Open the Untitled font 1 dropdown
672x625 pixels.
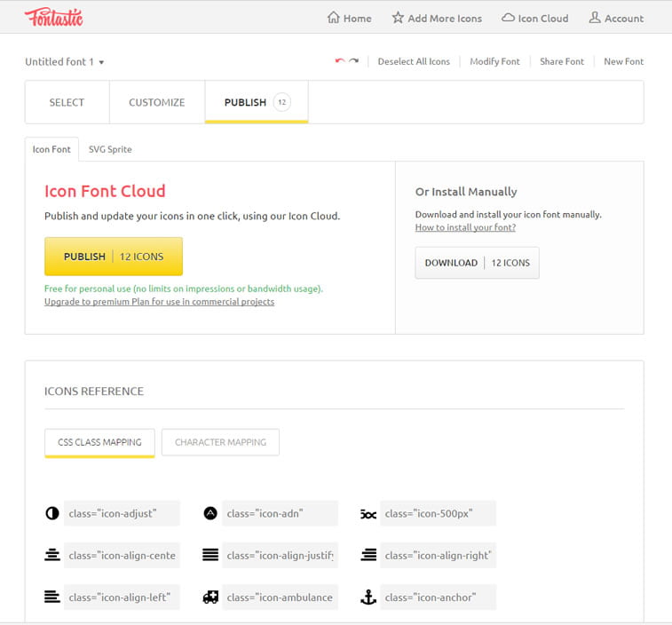pos(64,62)
